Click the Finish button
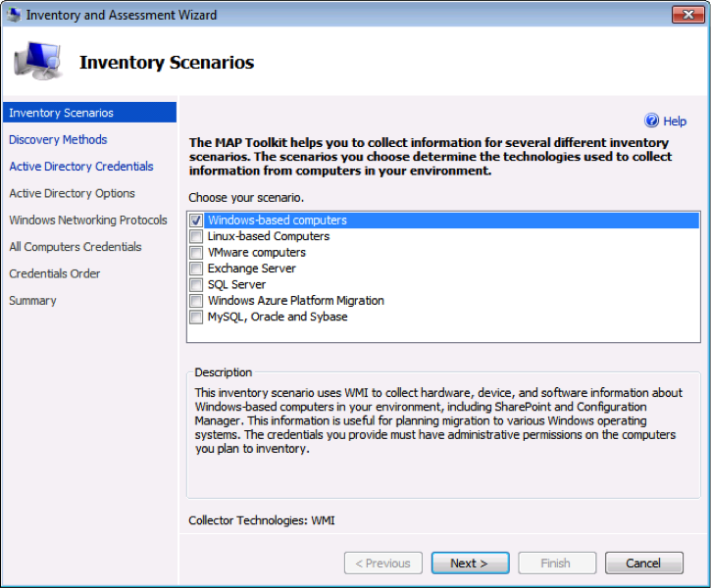This screenshot has width=711, height=588. click(x=557, y=563)
